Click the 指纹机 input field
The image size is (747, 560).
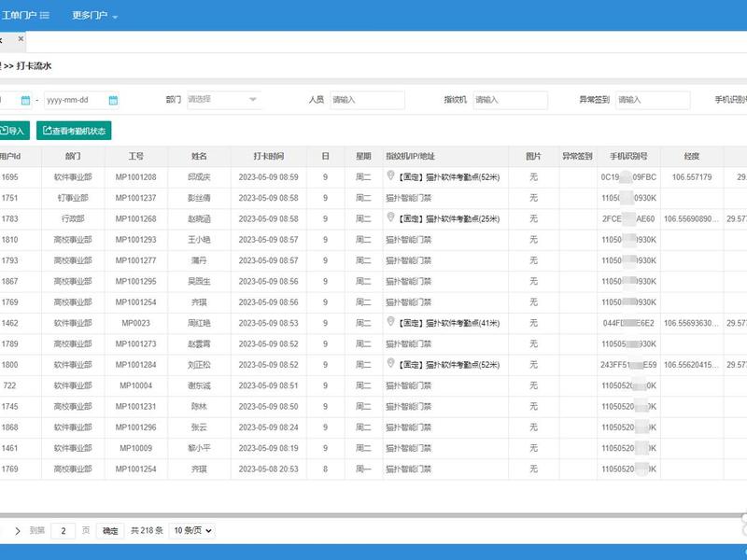[x=510, y=100]
